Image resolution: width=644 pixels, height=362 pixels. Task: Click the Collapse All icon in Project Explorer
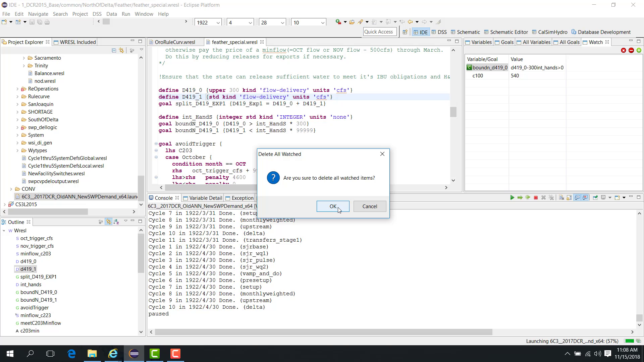pos(114,50)
